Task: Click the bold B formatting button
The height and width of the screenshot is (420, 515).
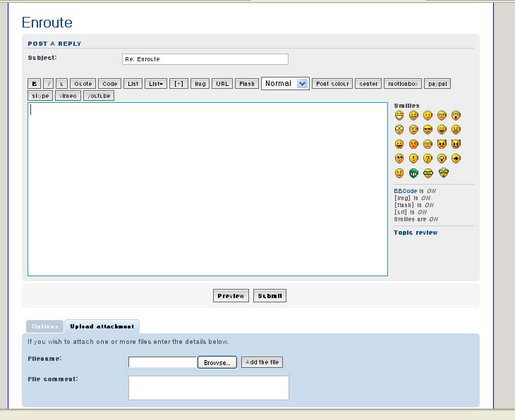Action: [35, 84]
